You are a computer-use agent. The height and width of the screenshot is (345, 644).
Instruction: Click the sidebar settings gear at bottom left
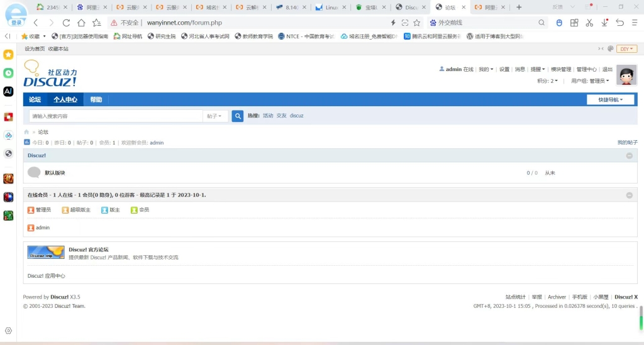pyautogui.click(x=8, y=331)
